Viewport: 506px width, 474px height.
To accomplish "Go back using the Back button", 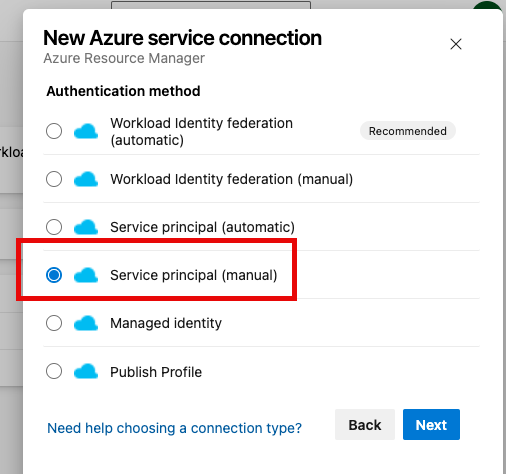I will pyautogui.click(x=365, y=425).
